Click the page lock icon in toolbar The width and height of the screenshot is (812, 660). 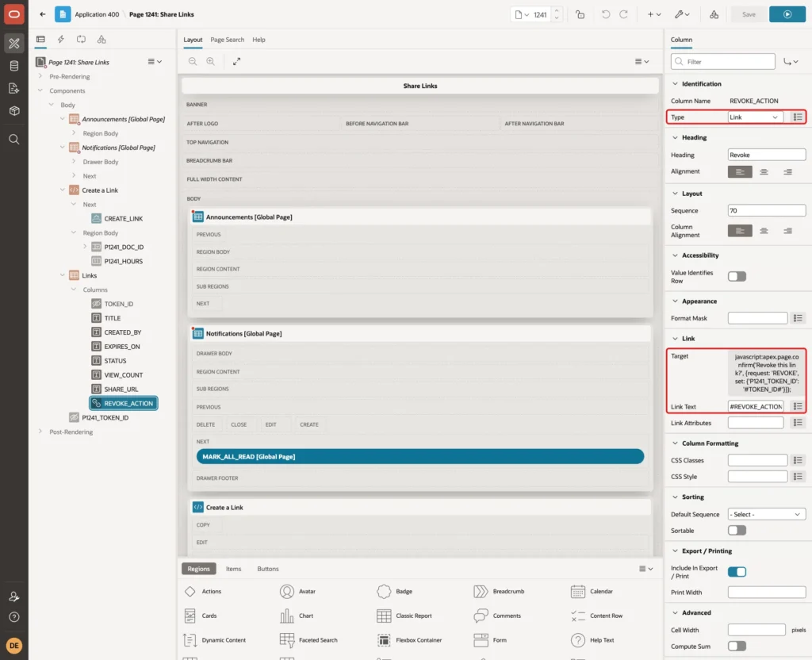tap(580, 14)
